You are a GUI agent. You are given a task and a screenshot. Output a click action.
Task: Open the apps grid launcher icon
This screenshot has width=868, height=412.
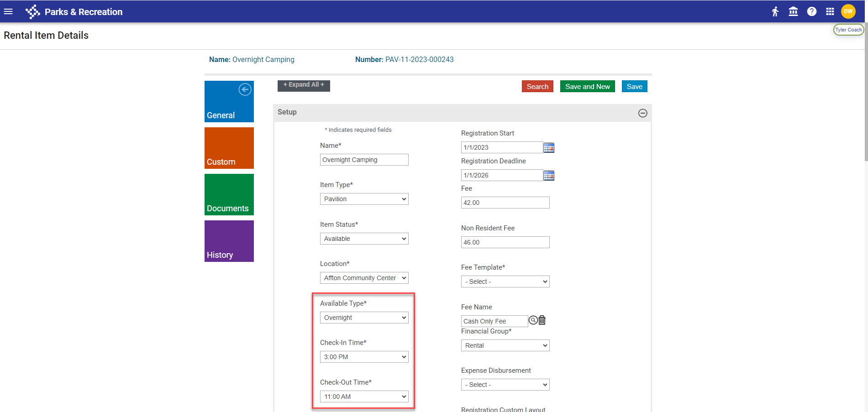[x=830, y=12]
